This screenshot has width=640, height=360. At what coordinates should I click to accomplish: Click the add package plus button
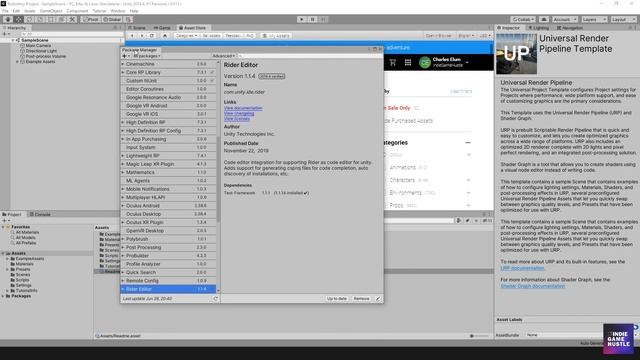click(125, 56)
